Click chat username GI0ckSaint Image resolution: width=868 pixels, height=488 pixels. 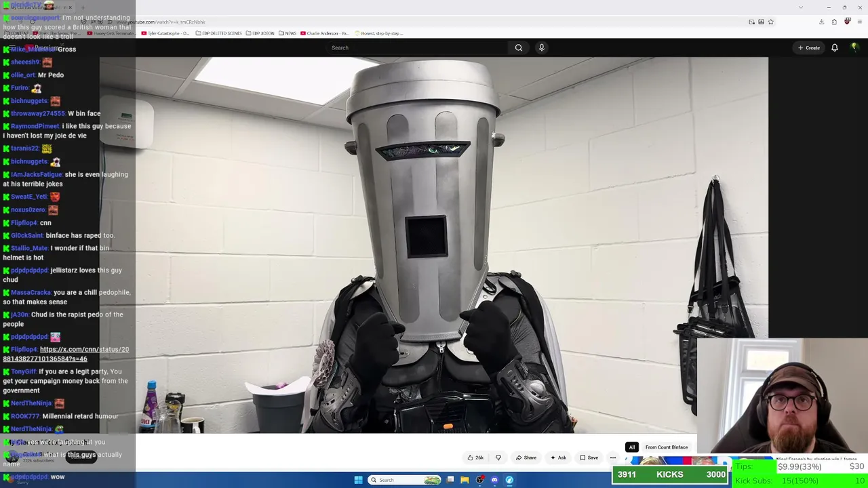(27, 235)
